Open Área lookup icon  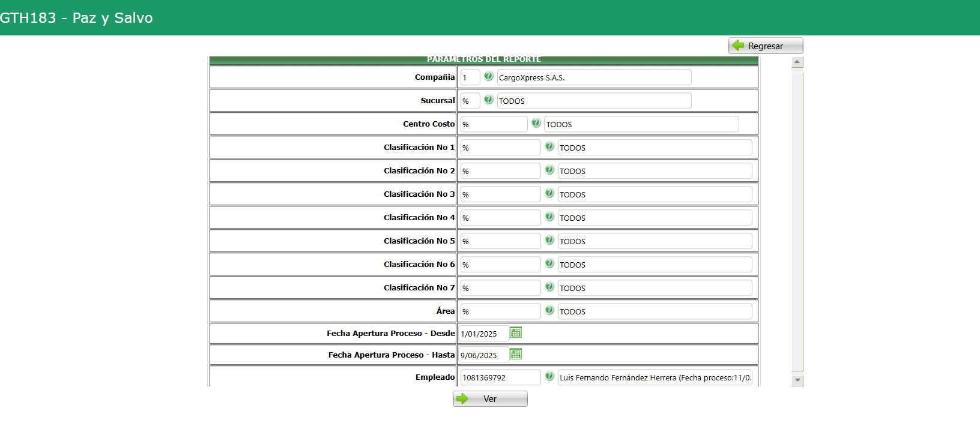(x=549, y=310)
